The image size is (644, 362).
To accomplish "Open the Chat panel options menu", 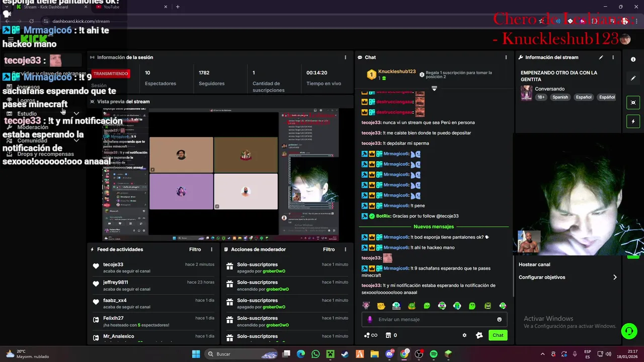I will [x=506, y=57].
